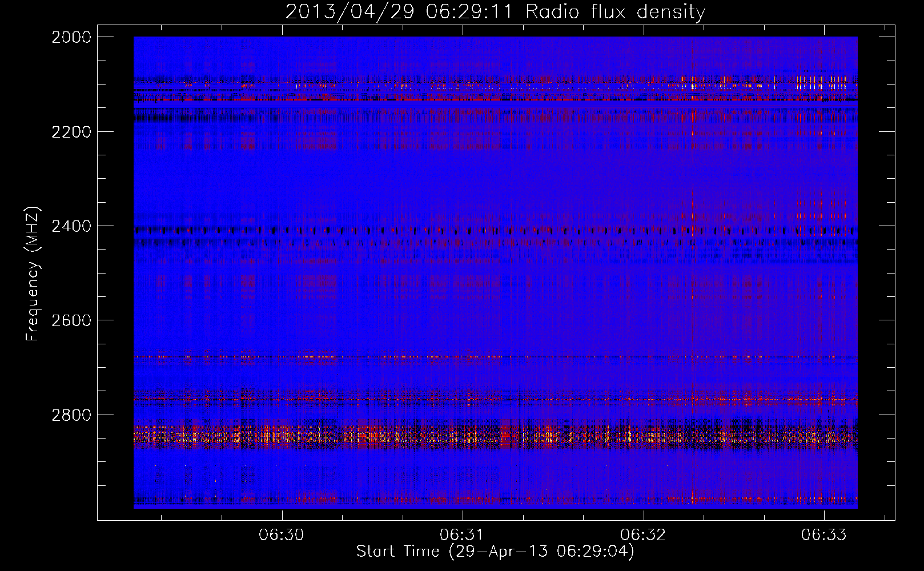Click the 06:33 time tick label
This screenshot has width=924, height=571.
pyautogui.click(x=823, y=535)
